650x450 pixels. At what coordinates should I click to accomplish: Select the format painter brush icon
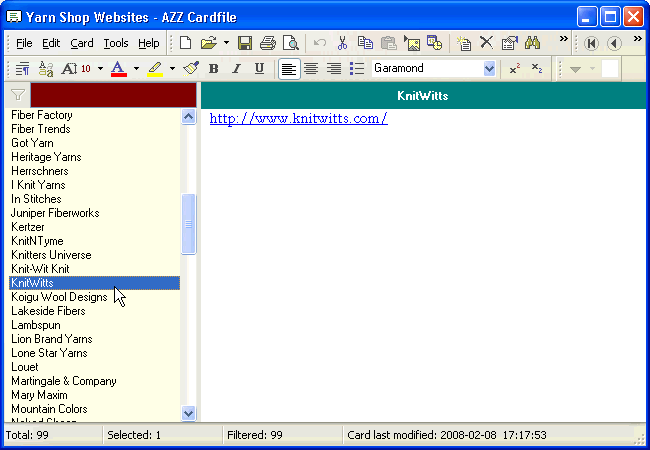tap(191, 68)
